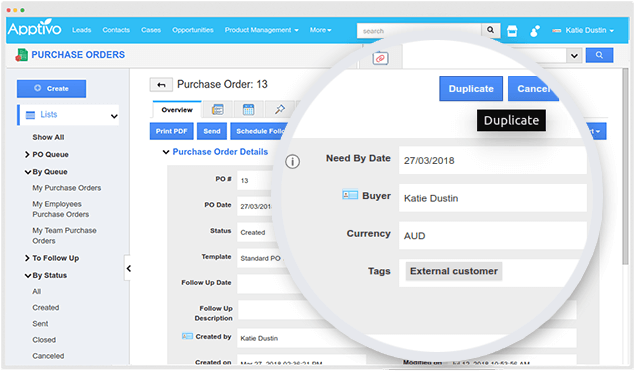635x371 pixels.
Task: Open the app store icon in header
Action: pos(512,30)
